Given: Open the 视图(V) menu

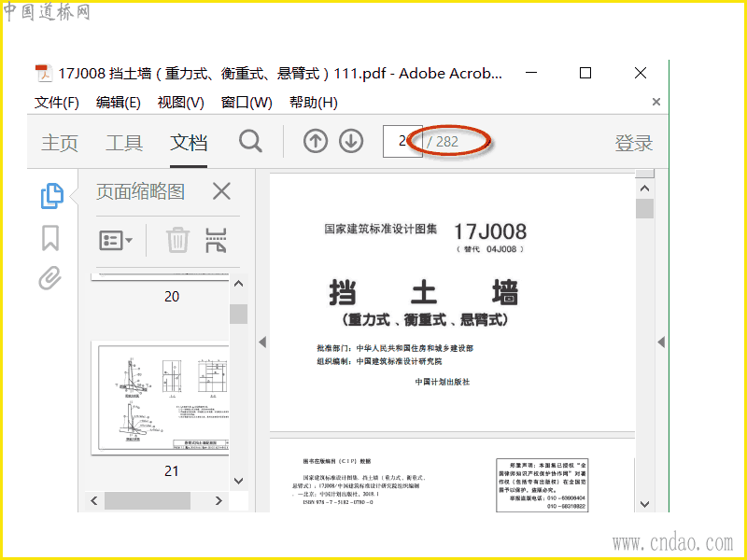Looking at the screenshot, I should point(180,103).
